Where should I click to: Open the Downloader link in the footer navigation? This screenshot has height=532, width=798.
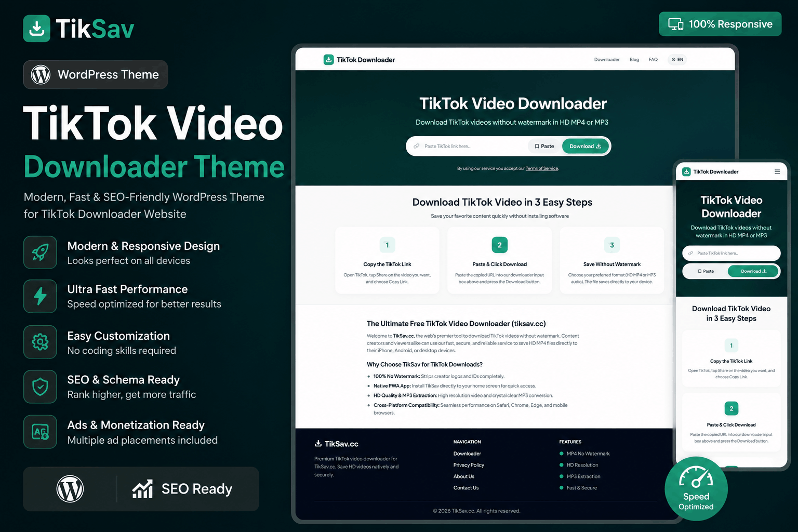pos(467,454)
